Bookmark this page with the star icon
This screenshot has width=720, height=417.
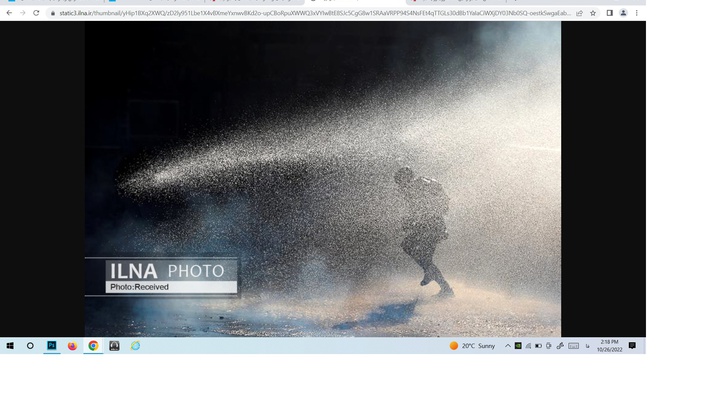pos(593,13)
